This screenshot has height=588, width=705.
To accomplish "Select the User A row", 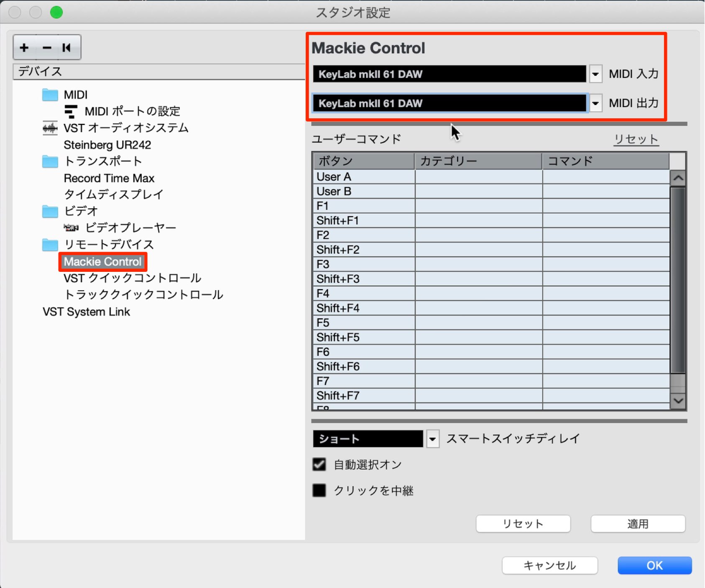I will click(491, 177).
